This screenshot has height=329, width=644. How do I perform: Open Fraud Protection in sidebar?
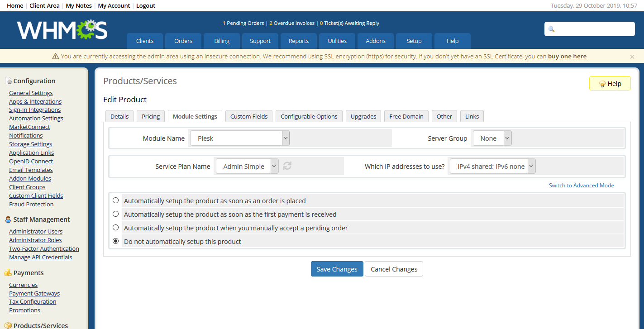tap(31, 204)
